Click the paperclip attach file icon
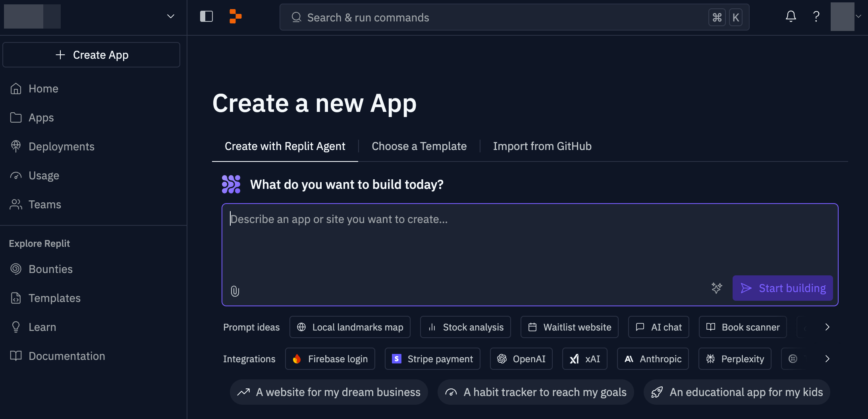Viewport: 868px width, 419px height. 235,291
